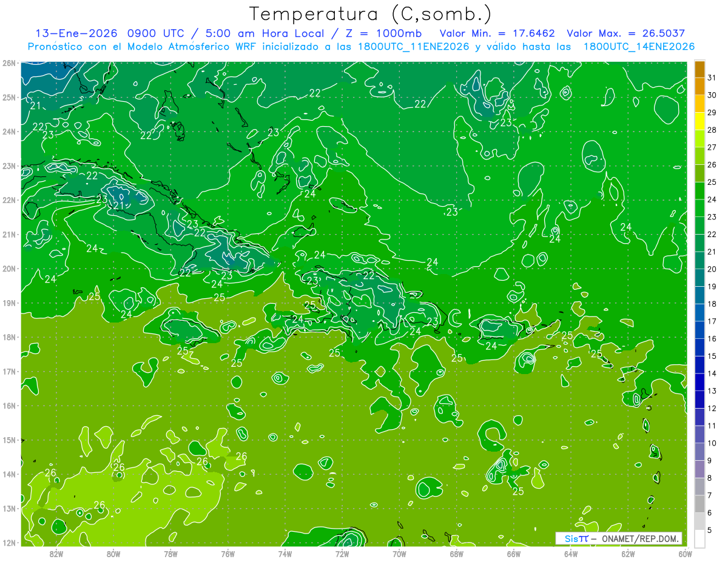Click the 68W longitude label
This screenshot has height=562, width=728.
[x=457, y=554]
